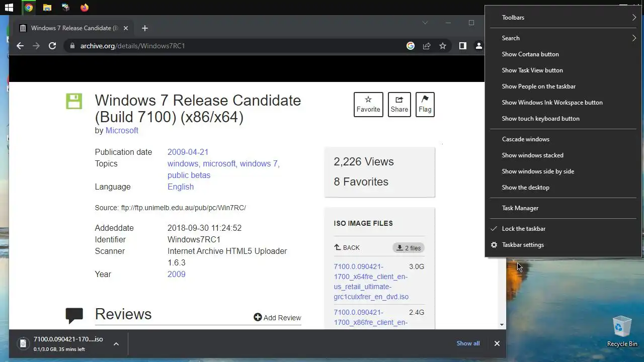This screenshot has height=362, width=644.
Task: Toggle Show People on the taskbar
Action: click(563, 86)
